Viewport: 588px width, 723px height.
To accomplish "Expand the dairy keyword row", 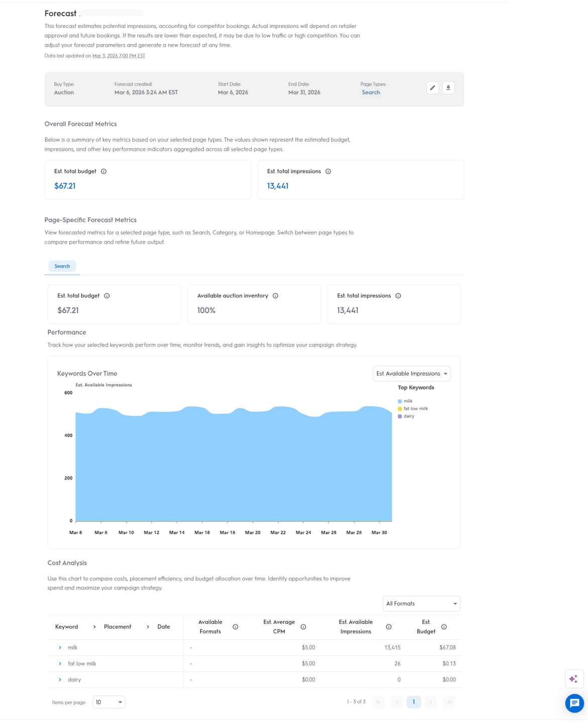I will (60, 680).
